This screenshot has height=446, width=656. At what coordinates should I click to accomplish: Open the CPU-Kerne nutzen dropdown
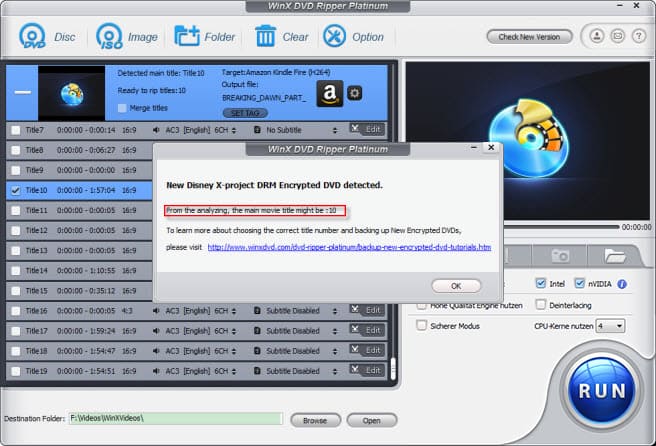611,326
